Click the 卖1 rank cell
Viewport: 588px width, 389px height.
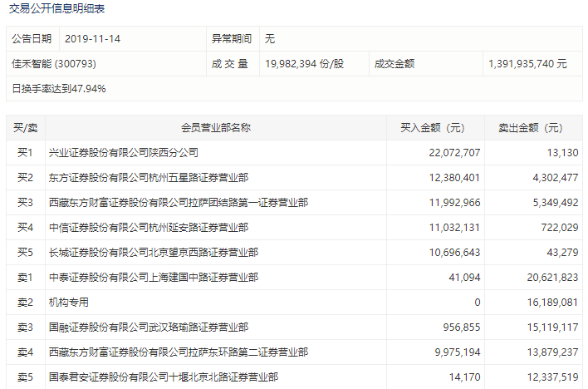(x=26, y=278)
